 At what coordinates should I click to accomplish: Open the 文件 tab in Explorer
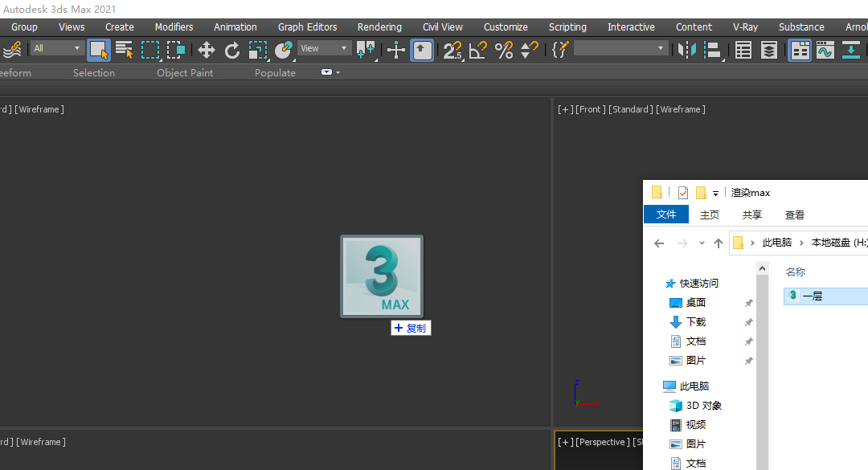(x=666, y=215)
